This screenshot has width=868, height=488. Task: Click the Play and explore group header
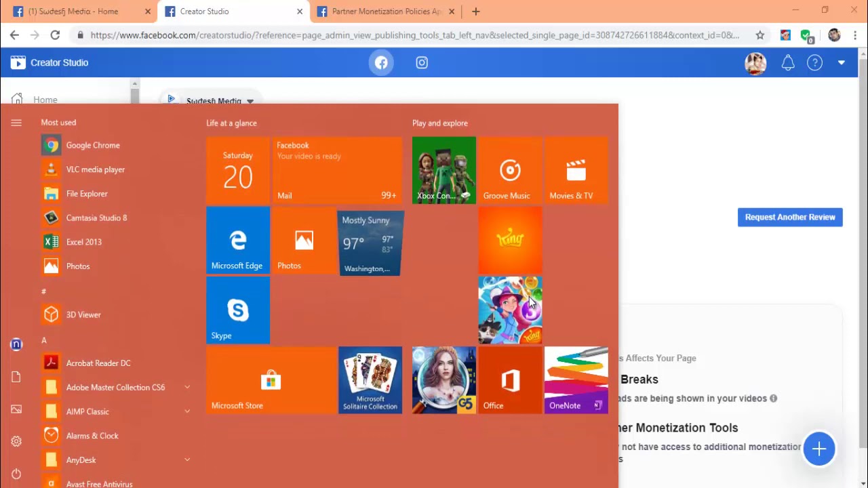pos(440,123)
